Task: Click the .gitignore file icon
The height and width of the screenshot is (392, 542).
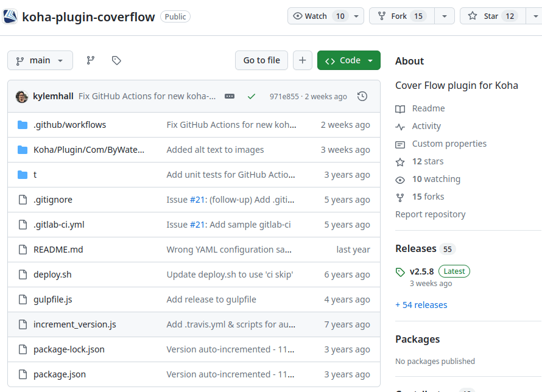Action: pyautogui.click(x=23, y=200)
